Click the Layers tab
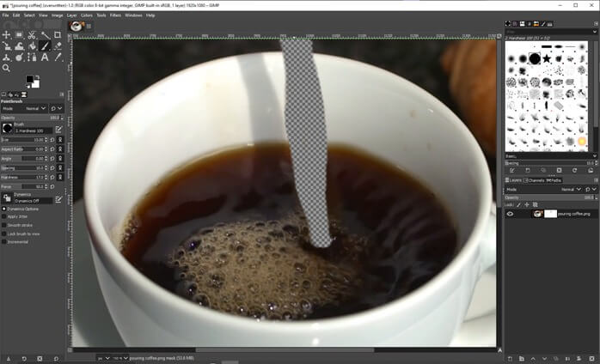 [513, 180]
